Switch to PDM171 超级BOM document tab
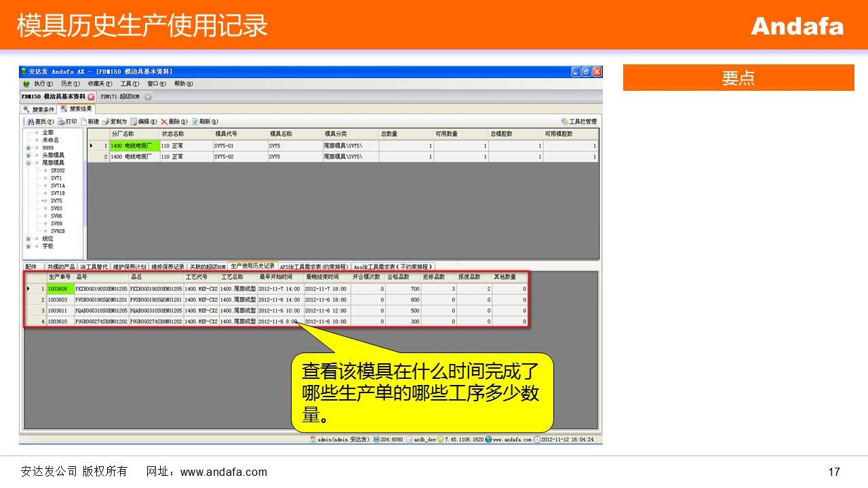The height and width of the screenshot is (488, 868). click(x=120, y=97)
